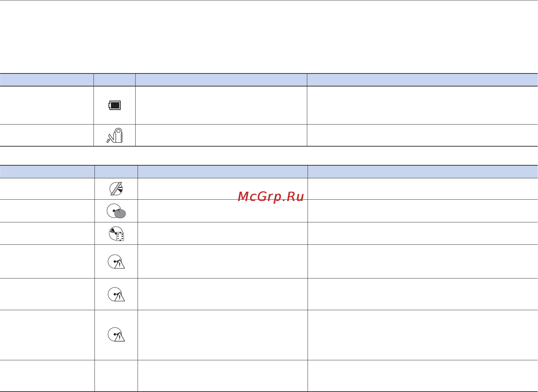Click the blue header cell above the battery icon
538x392 pixels.
[115, 80]
